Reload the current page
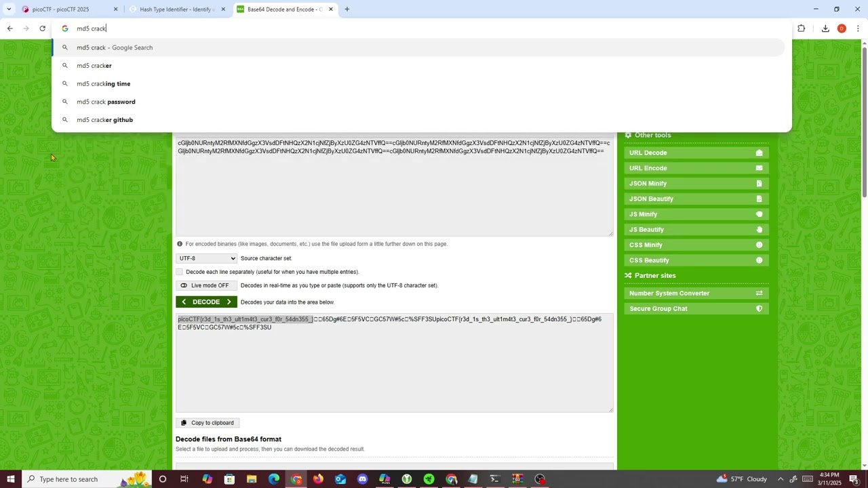868x488 pixels. (42, 28)
